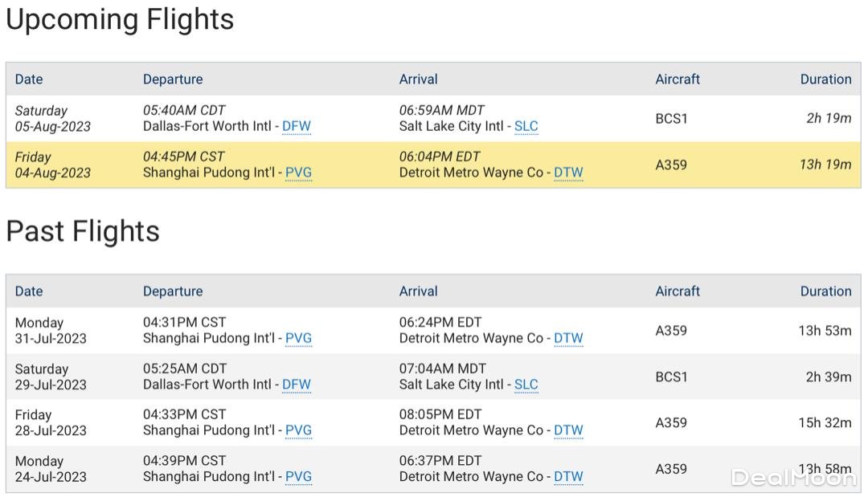This screenshot has width=868, height=497.
Task: Click PVG link for 31-Jul-2023 past flight
Action: (x=298, y=339)
